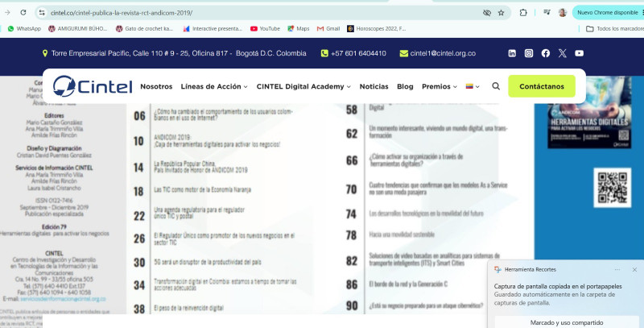Open Nosotros menu item

[156, 86]
